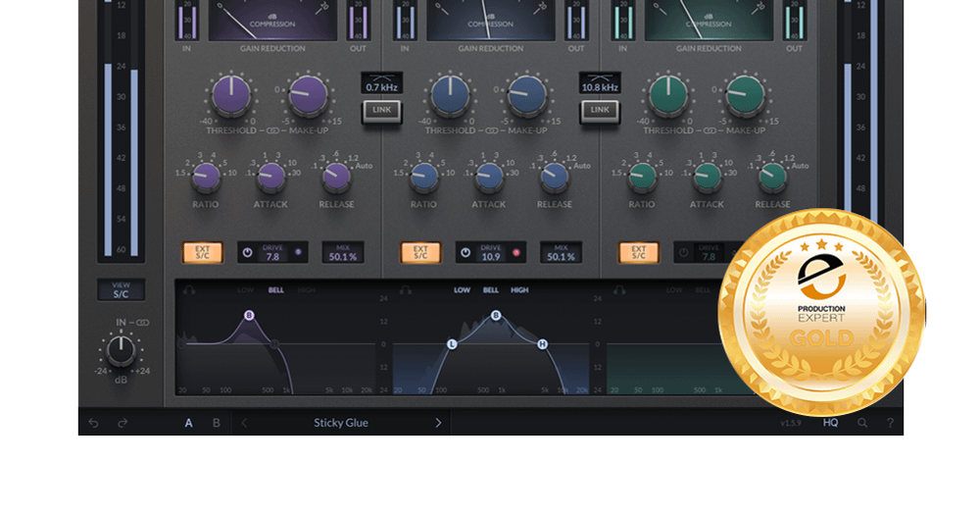The height and width of the screenshot is (514, 980).
Task: Switch to state B
Action: pyautogui.click(x=217, y=423)
